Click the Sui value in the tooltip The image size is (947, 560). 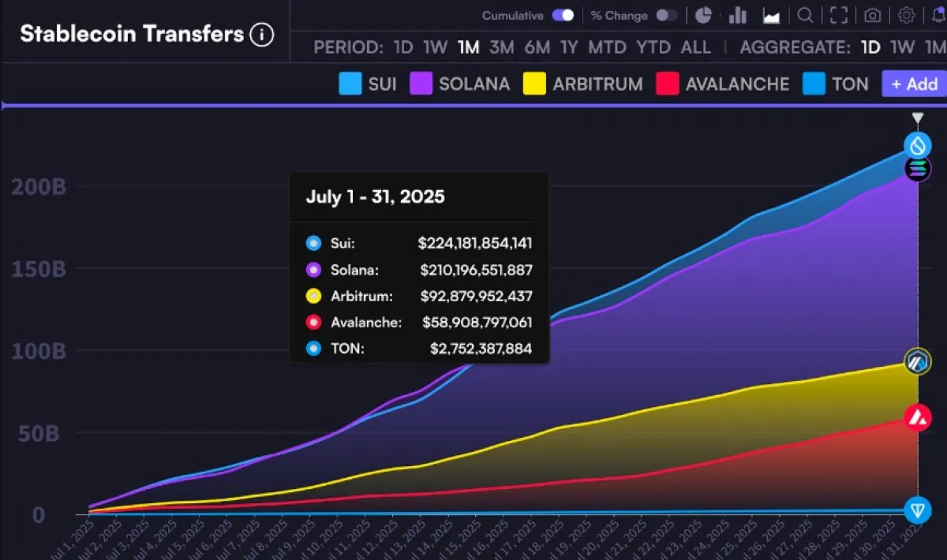click(475, 244)
